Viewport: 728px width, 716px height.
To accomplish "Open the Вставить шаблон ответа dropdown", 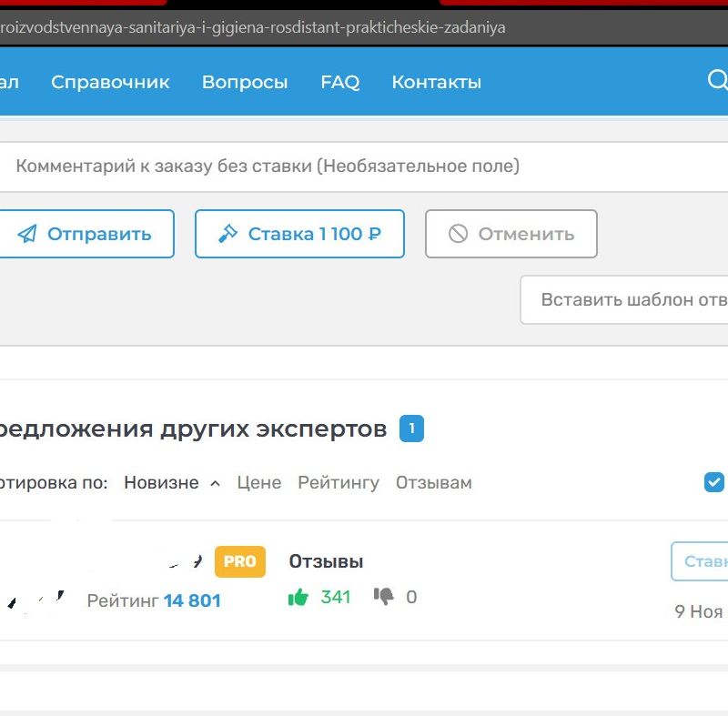I will [x=628, y=299].
